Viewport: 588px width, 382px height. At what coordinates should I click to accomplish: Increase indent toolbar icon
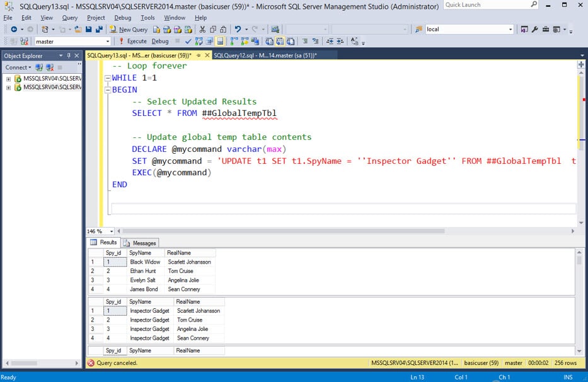point(340,41)
